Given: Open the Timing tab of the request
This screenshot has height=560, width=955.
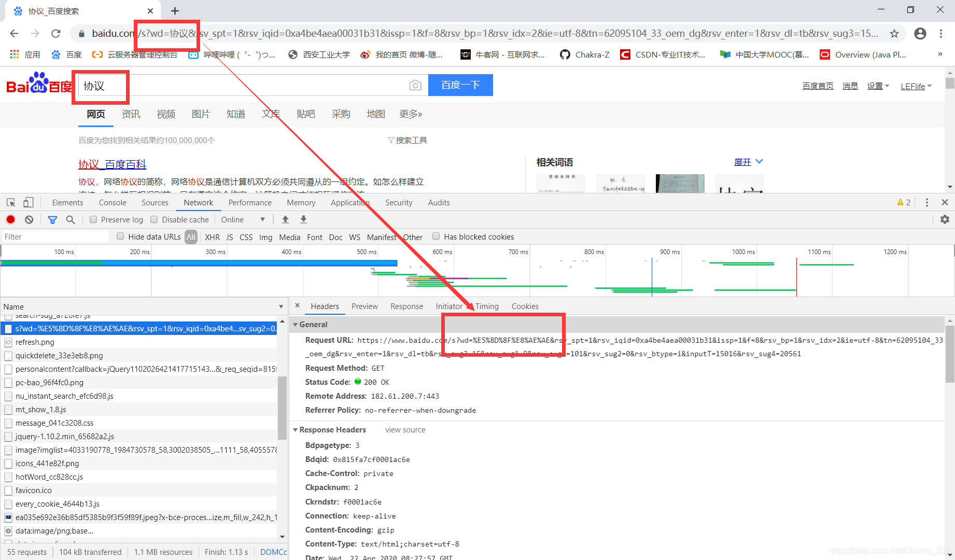Looking at the screenshot, I should coord(487,306).
